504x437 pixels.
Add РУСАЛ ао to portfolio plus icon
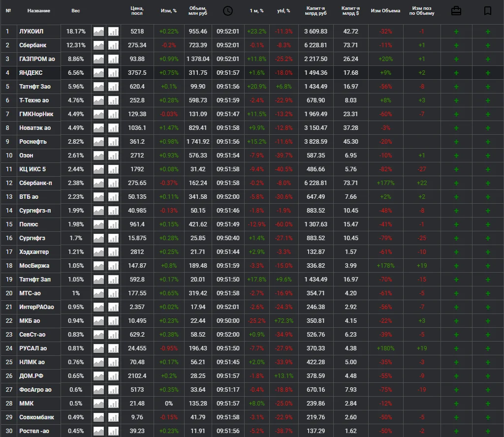(x=456, y=348)
